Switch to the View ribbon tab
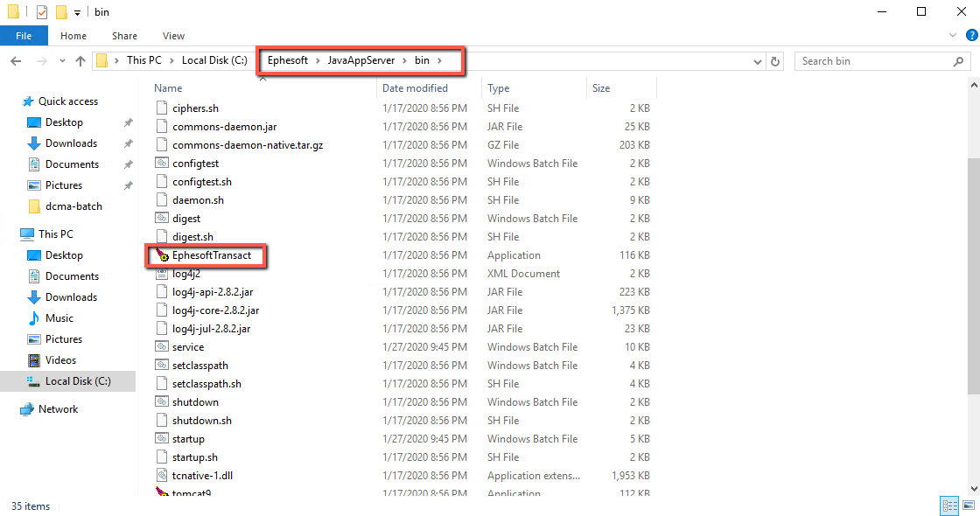 tap(173, 36)
